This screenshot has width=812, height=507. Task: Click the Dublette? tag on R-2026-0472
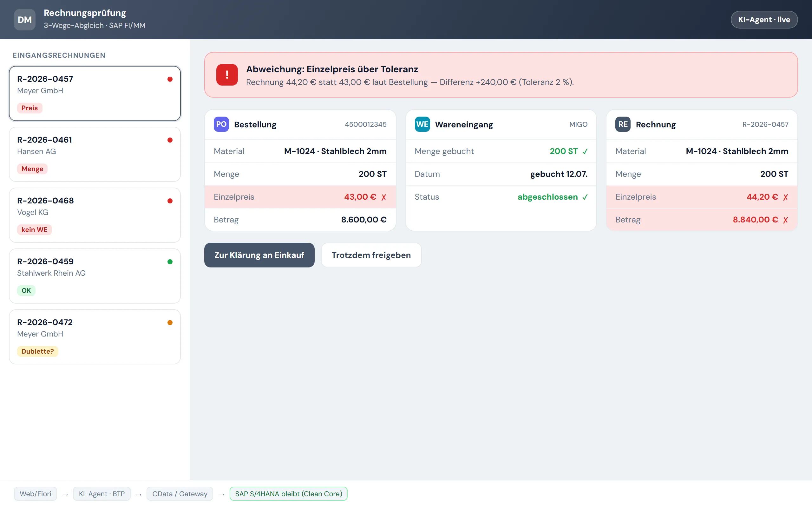(37, 351)
